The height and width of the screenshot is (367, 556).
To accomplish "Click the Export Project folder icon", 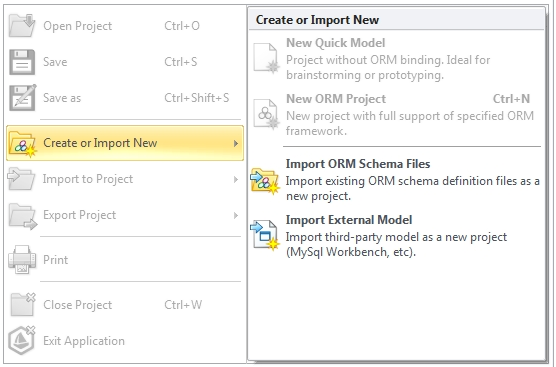I will 23,216.
